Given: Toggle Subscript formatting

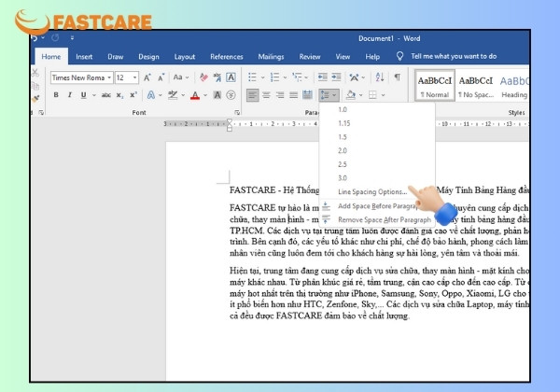Looking at the screenshot, I should coord(120,95).
